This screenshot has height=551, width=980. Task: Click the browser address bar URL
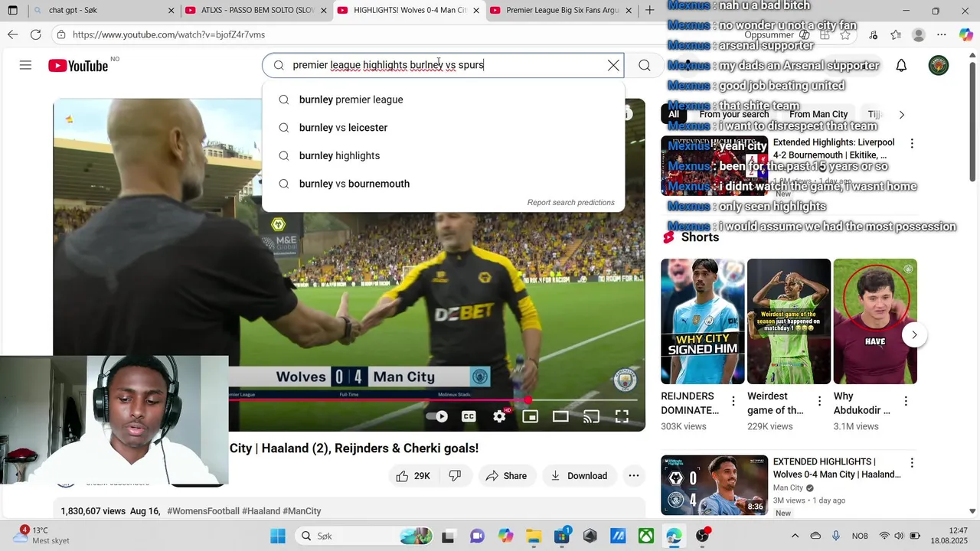169,34
